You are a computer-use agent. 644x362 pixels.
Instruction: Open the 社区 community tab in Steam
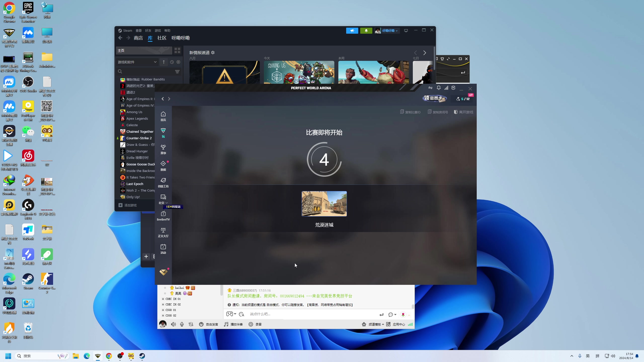pos(162,38)
